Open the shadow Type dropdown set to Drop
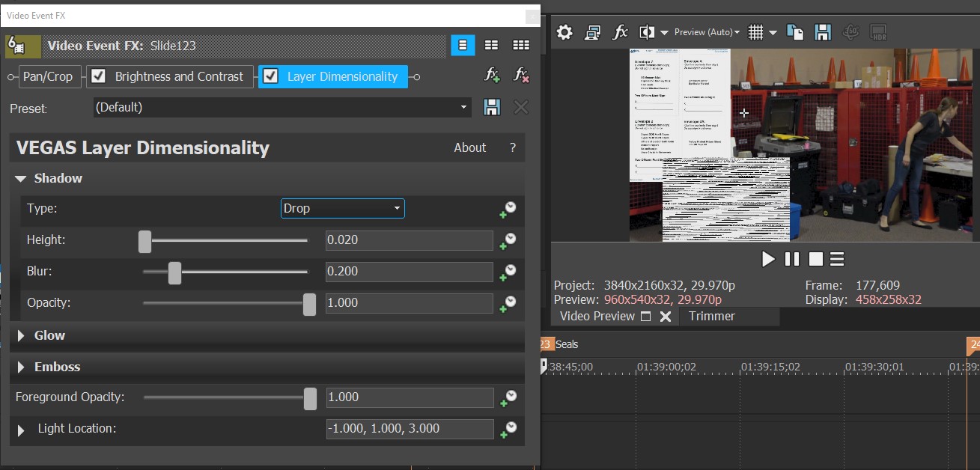Image resolution: width=980 pixels, height=470 pixels. click(342, 208)
